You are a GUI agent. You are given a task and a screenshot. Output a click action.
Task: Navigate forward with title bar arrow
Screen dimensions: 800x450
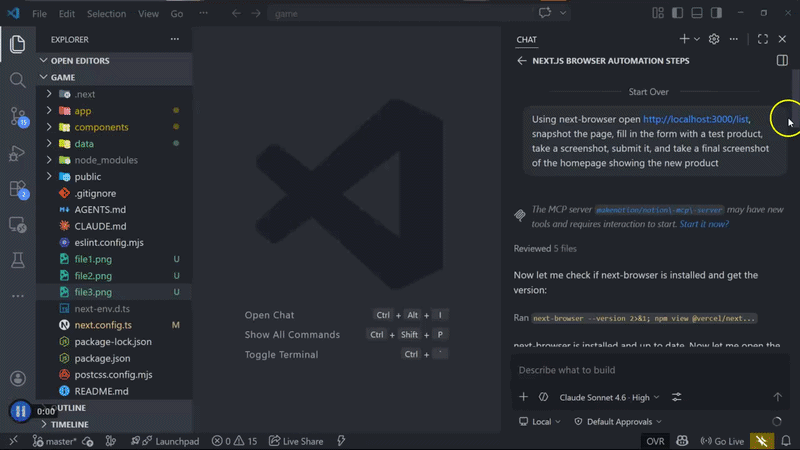point(256,14)
